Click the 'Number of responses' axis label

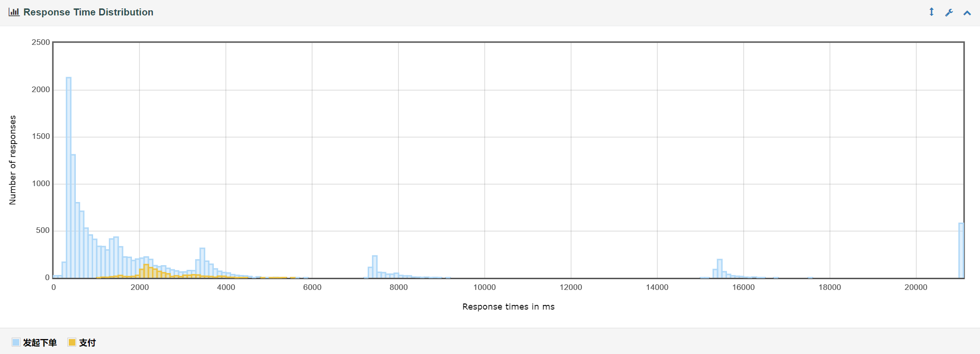pyautogui.click(x=13, y=160)
